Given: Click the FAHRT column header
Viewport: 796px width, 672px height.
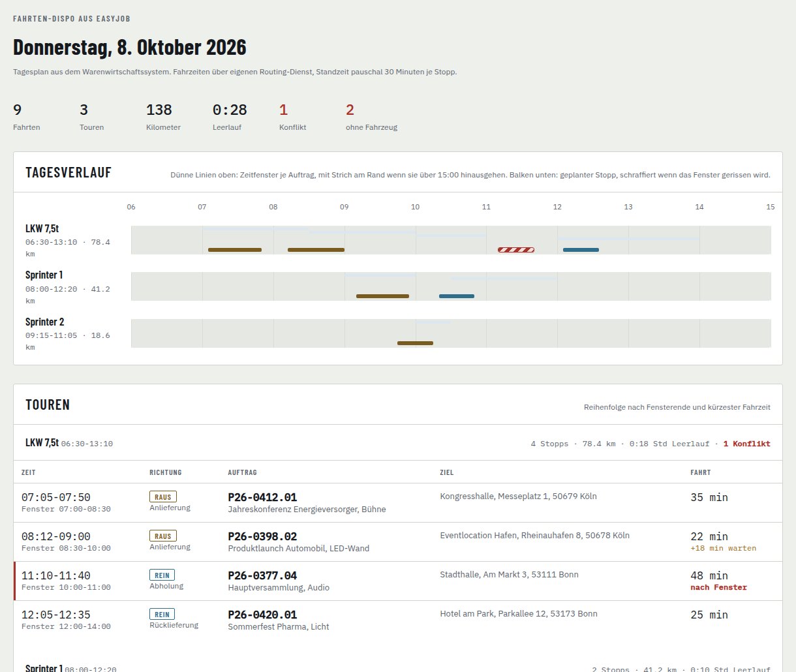Looking at the screenshot, I should click(701, 472).
